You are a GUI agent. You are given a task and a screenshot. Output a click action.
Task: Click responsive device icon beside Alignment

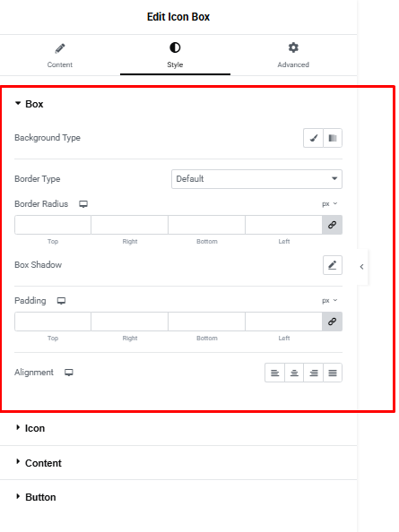69,373
